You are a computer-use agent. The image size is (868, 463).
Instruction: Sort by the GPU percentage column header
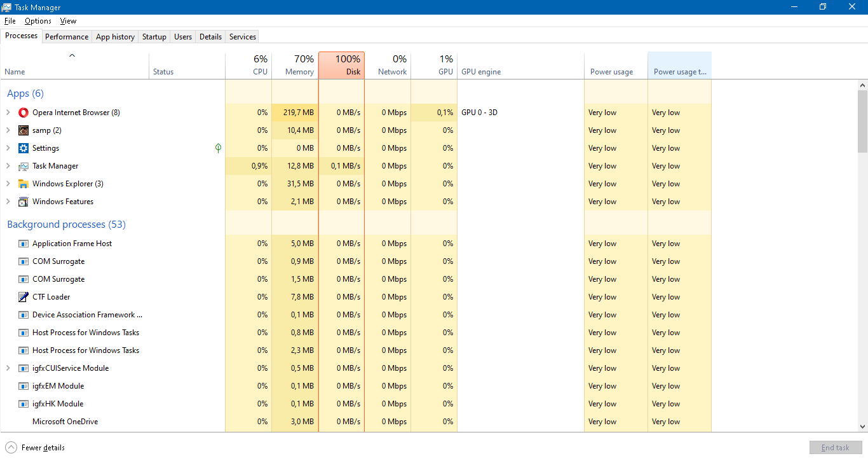(434, 66)
